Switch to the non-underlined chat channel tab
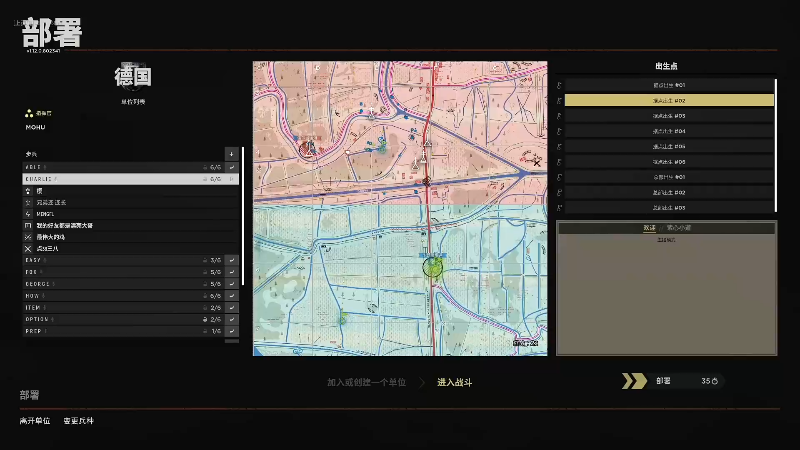This screenshot has height=450, width=800. point(679,228)
